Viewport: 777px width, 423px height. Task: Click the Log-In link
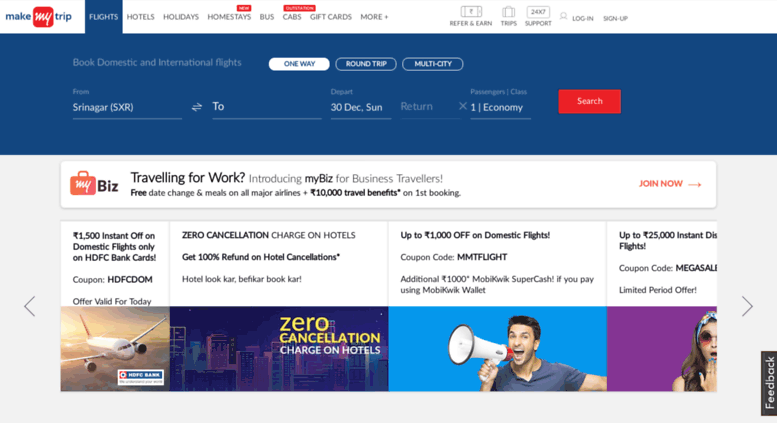[582, 18]
